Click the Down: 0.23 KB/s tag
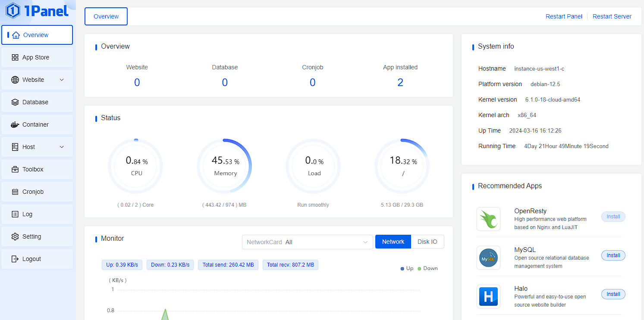 coord(170,265)
